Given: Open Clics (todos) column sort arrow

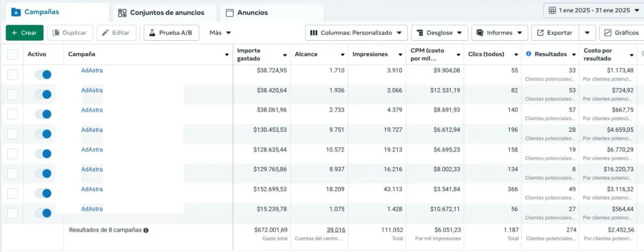Looking at the screenshot, I should (x=516, y=55).
